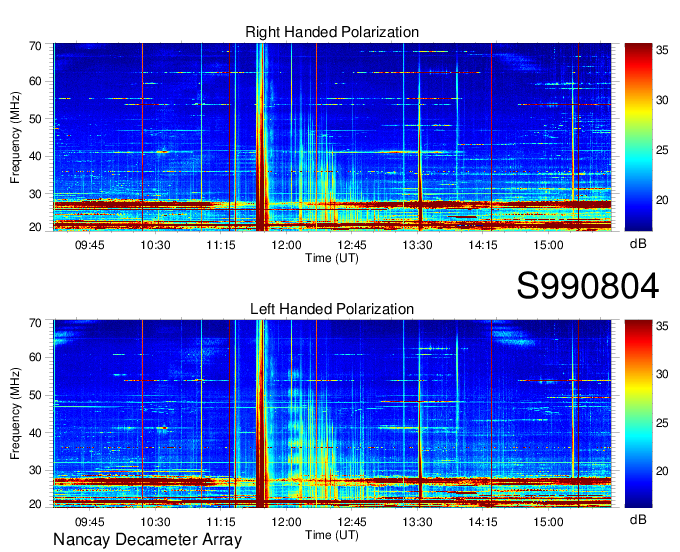Click the 15:00 tick on lower plot
Screen dimensions: 680x552
click(x=548, y=522)
